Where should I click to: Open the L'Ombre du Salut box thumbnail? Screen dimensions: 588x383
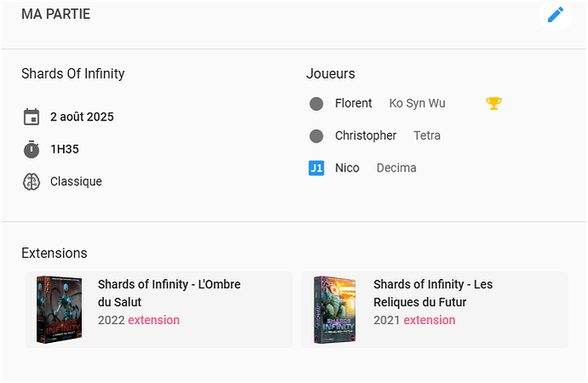[60, 310]
